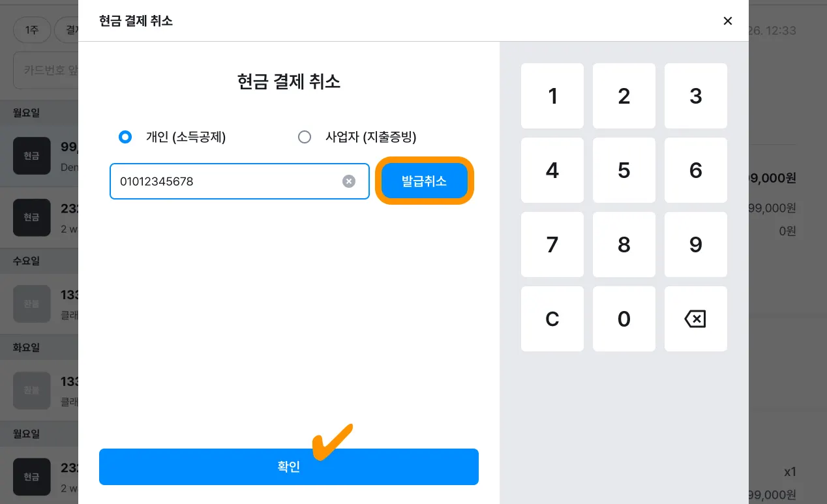Select 사업자 (지출증빙) radio option
Image resolution: width=827 pixels, height=504 pixels.
305,137
